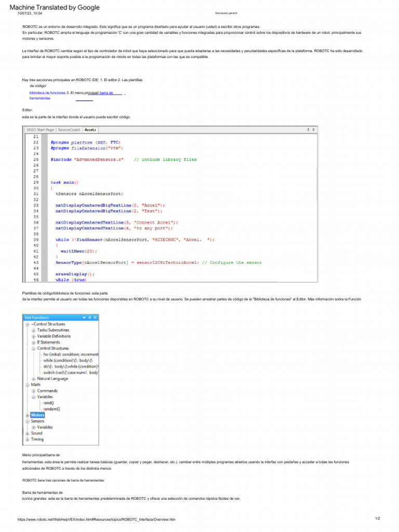Click the 'wait1Msec(20);' code line
The height and width of the screenshot is (532, 399).
(x=79, y=251)
